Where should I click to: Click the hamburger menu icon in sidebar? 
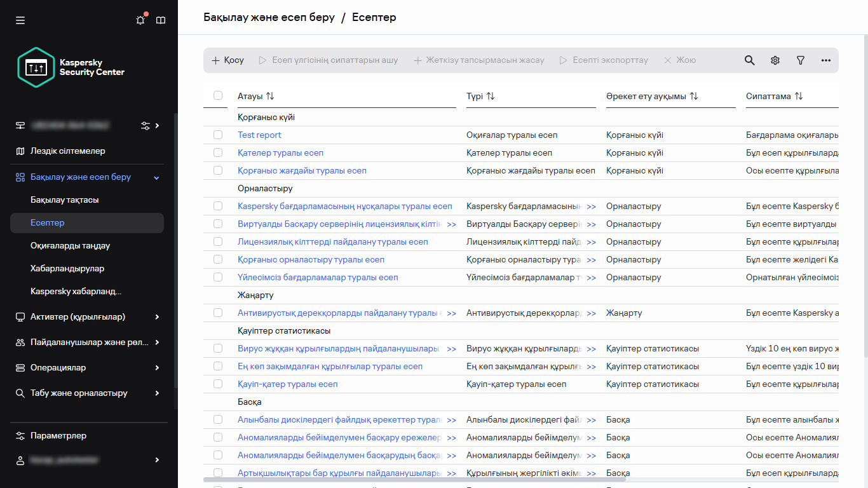click(x=20, y=20)
